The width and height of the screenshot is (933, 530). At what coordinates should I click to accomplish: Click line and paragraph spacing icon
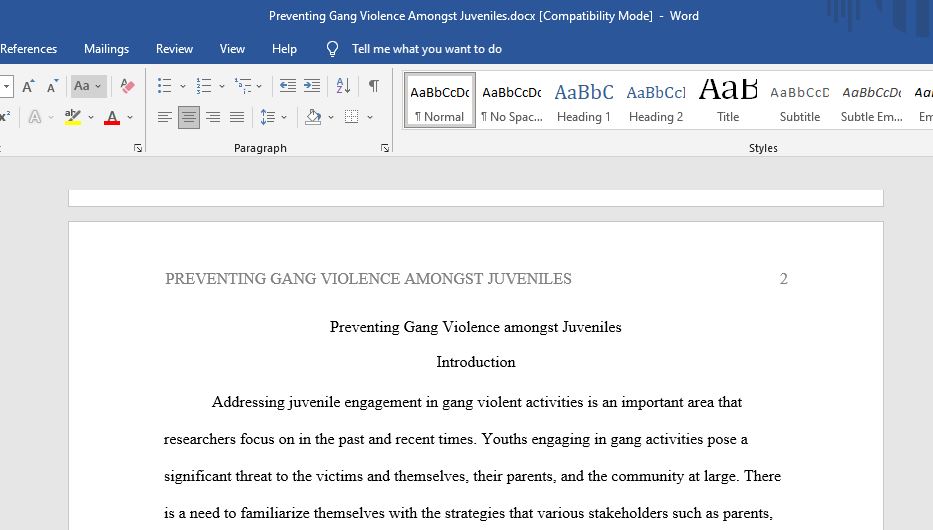268,117
